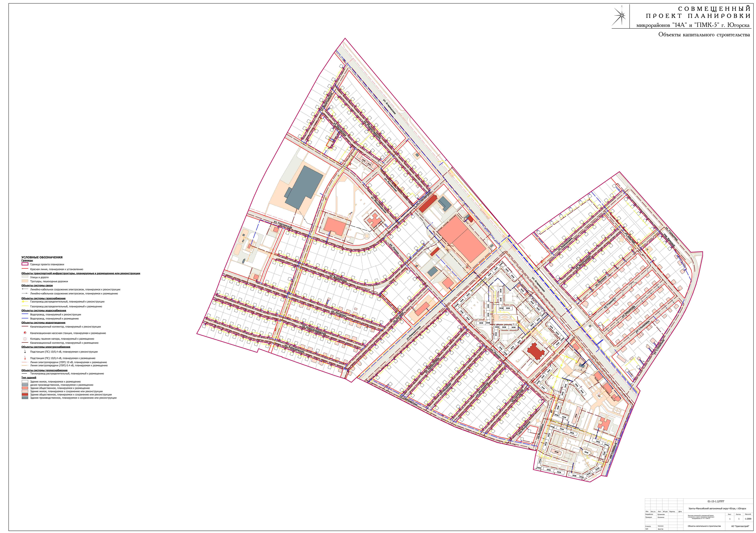Image resolution: width=756 pixels, height=533 pixels.
Task: Click the red substation placement symbol
Action: coord(25,358)
